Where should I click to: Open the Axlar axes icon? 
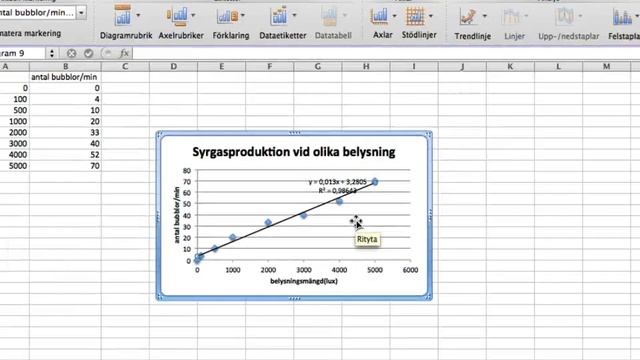tap(379, 16)
